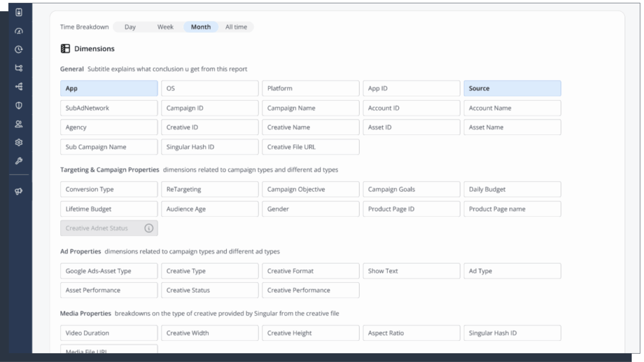Add the Google Ads-Asset Type dimension

point(109,271)
